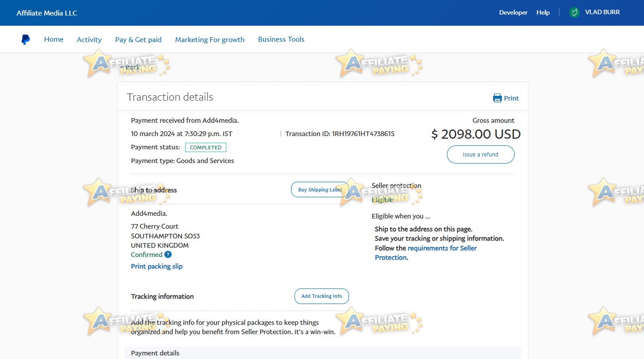644x359 pixels.
Task: Open Business Tools menu
Action: pos(281,39)
